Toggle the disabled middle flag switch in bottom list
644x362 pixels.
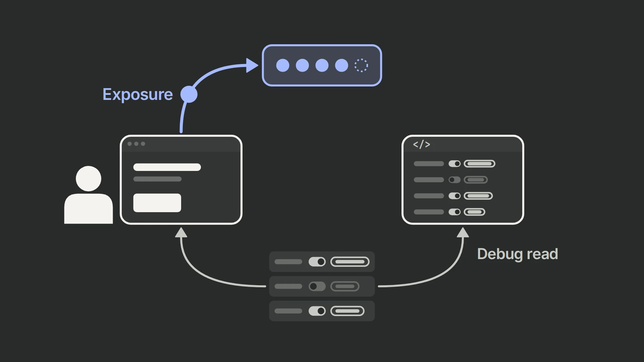317,287
